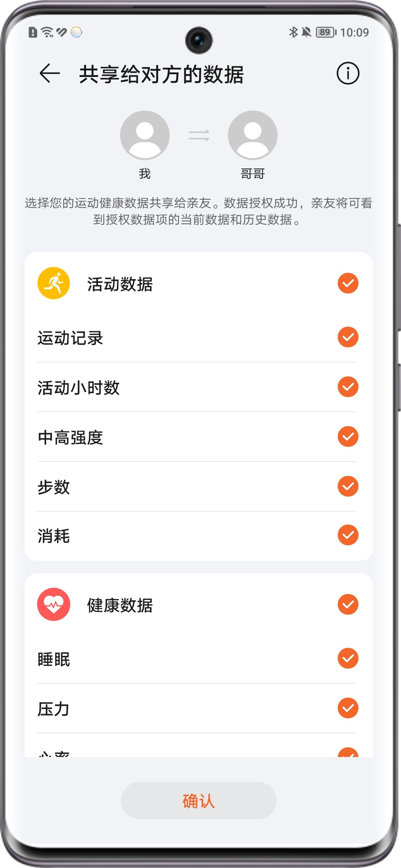This screenshot has height=868, width=401.
Task: Tap the back arrow icon
Action: point(50,74)
